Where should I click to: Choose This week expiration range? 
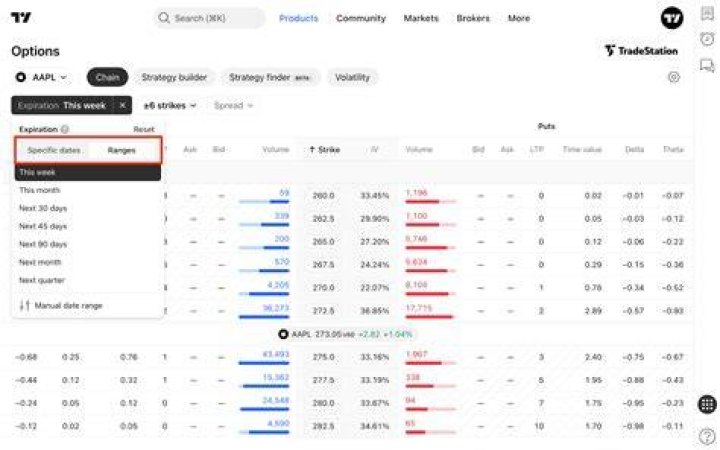(x=88, y=173)
